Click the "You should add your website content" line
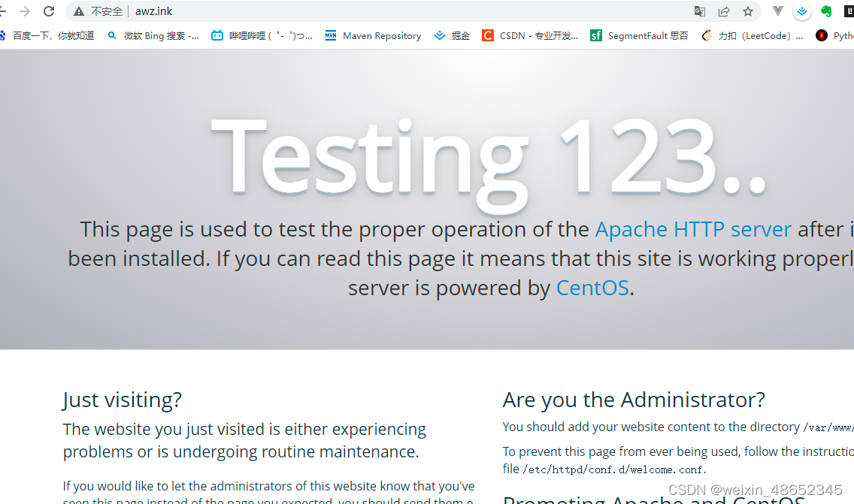This screenshot has width=854, height=504. click(678, 427)
